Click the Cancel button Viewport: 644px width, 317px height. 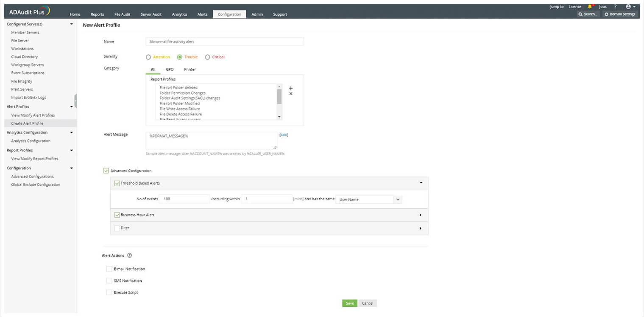point(368,303)
